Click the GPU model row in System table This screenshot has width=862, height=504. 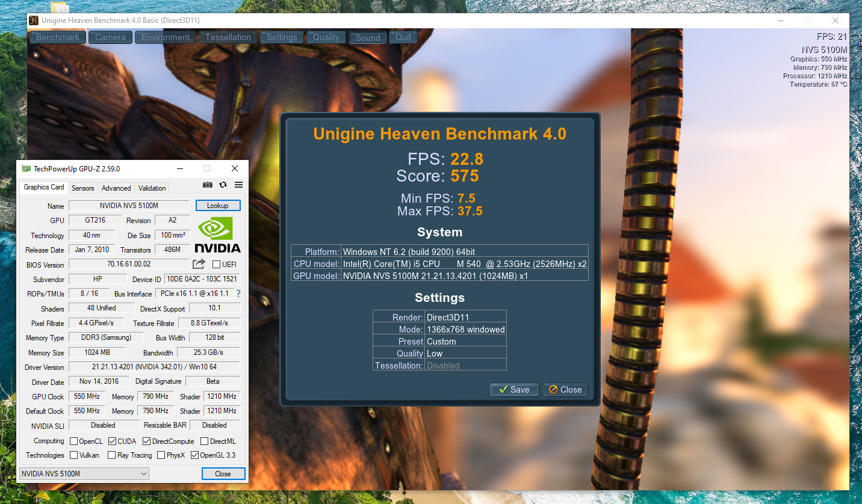point(439,275)
